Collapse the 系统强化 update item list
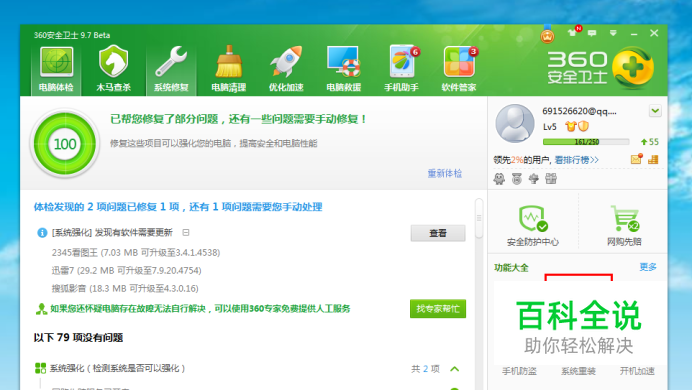This screenshot has width=692, height=390. (186, 232)
